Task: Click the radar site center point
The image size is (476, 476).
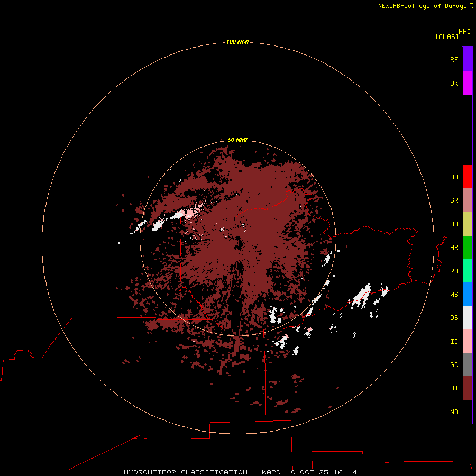Action: [238, 239]
